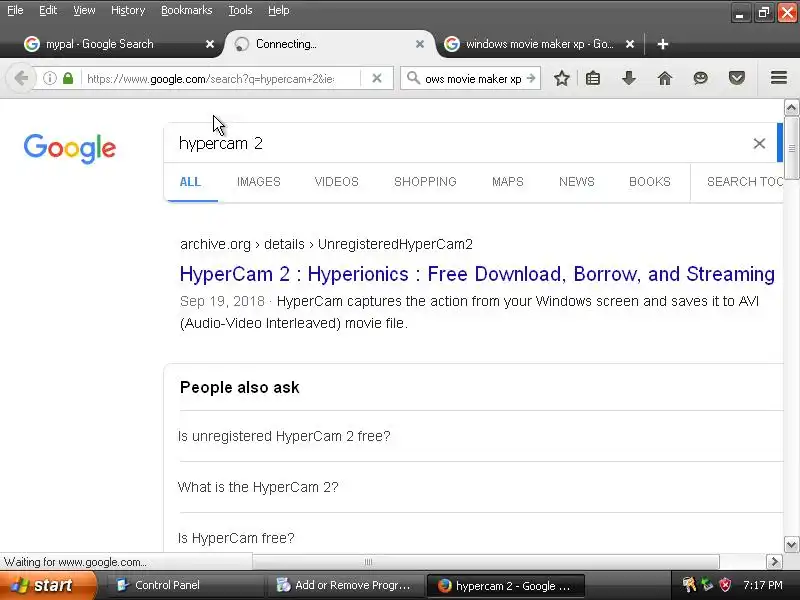Open the Tools menu
Screen dimensions: 800x600
coord(240,10)
